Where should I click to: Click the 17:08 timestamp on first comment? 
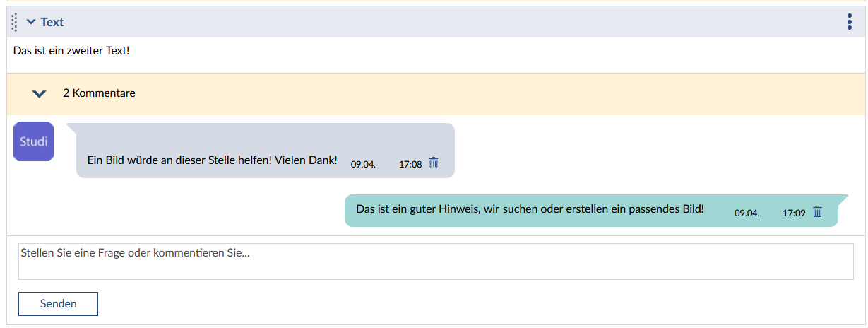coord(410,164)
